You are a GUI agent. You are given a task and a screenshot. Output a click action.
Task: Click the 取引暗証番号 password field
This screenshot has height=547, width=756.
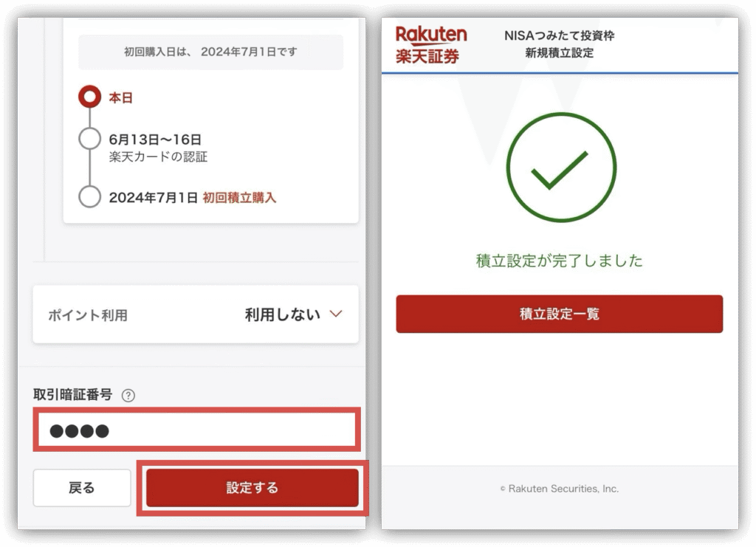pyautogui.click(x=196, y=430)
